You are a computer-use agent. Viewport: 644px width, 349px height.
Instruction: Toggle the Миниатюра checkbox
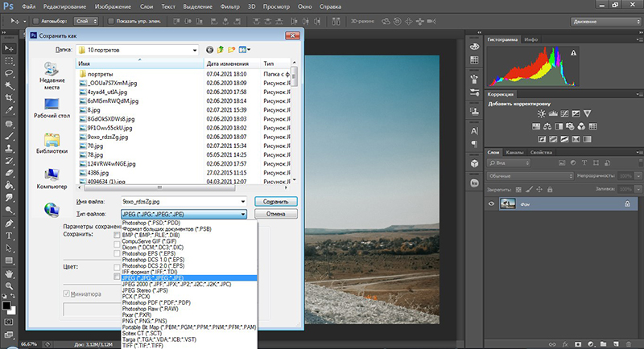pyautogui.click(x=66, y=294)
